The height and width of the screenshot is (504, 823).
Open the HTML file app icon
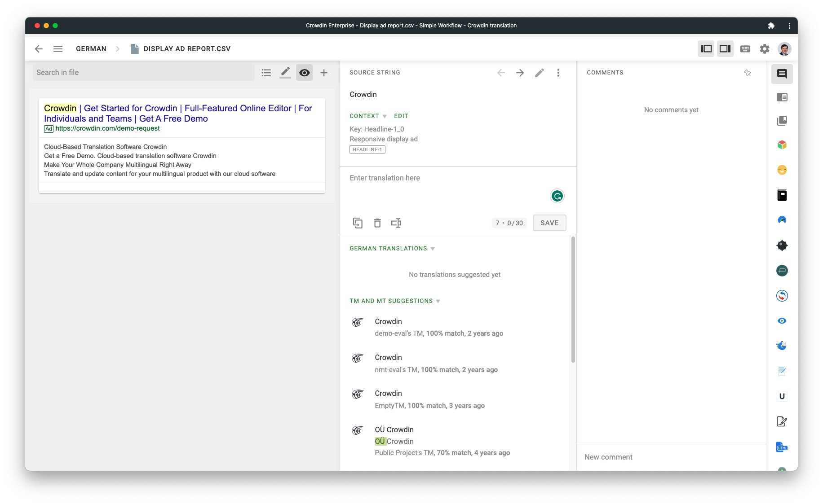tap(782, 447)
